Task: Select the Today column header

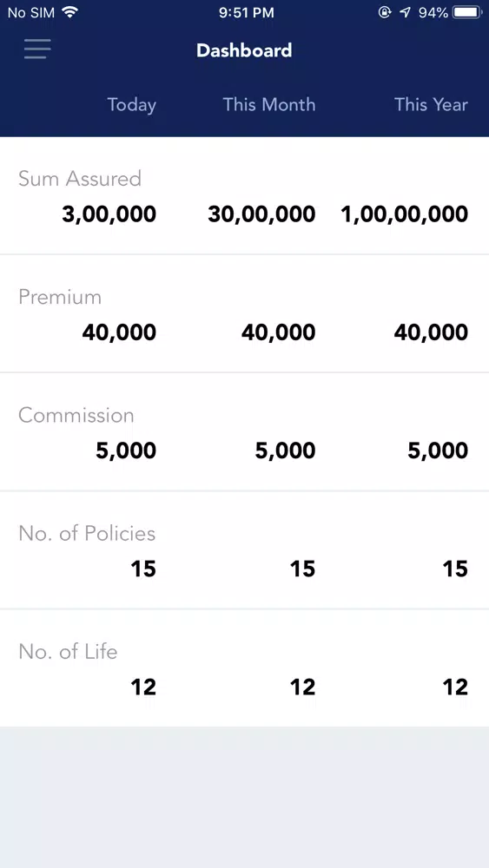Action: (x=131, y=105)
